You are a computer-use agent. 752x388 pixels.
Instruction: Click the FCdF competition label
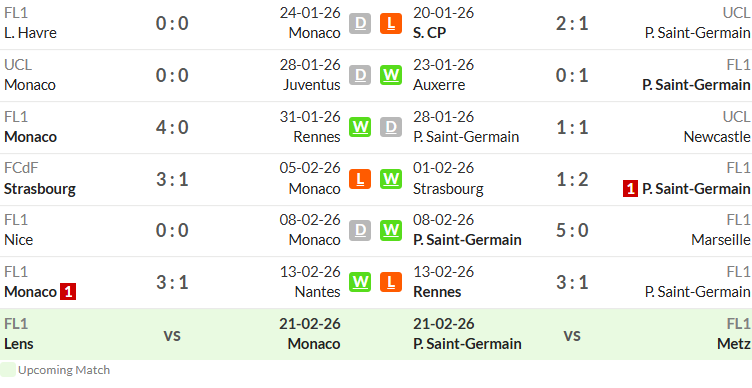21,168
